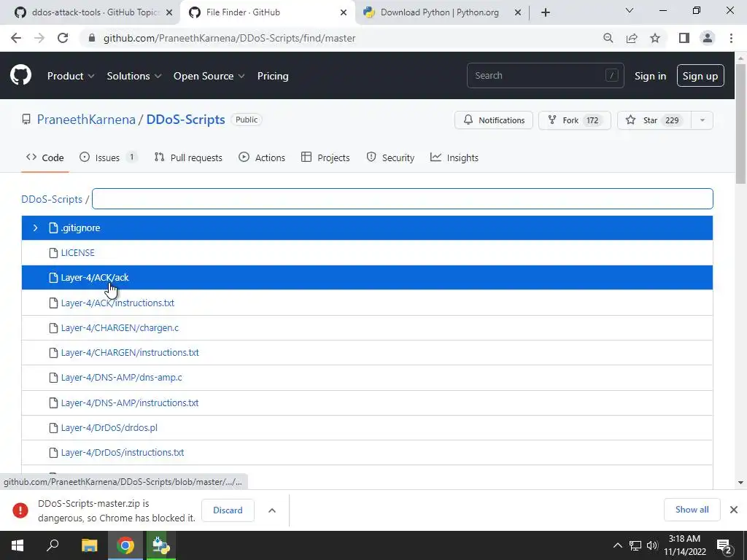Open Layer-4/CHARGEN/chargen.c
The width and height of the screenshot is (747, 560).
120,327
